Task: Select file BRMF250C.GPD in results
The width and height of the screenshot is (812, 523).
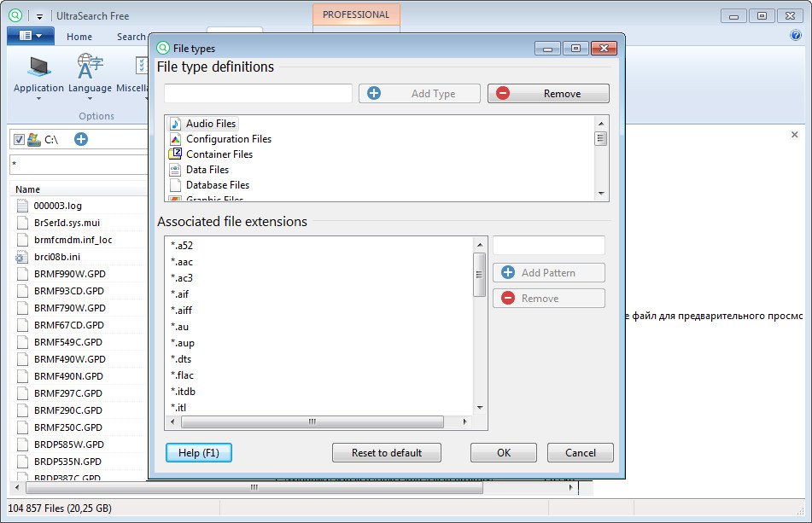Action: pyautogui.click(x=68, y=427)
